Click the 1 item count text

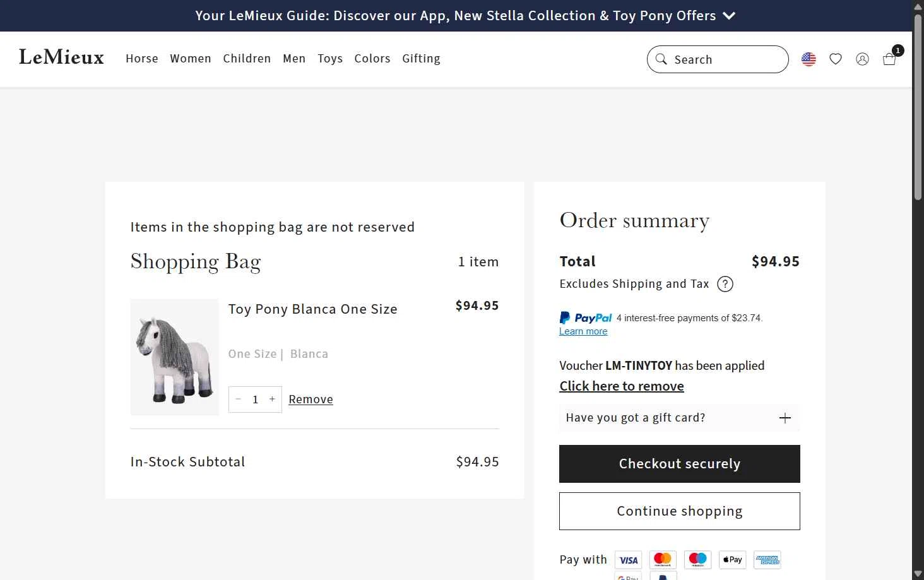coord(478,262)
